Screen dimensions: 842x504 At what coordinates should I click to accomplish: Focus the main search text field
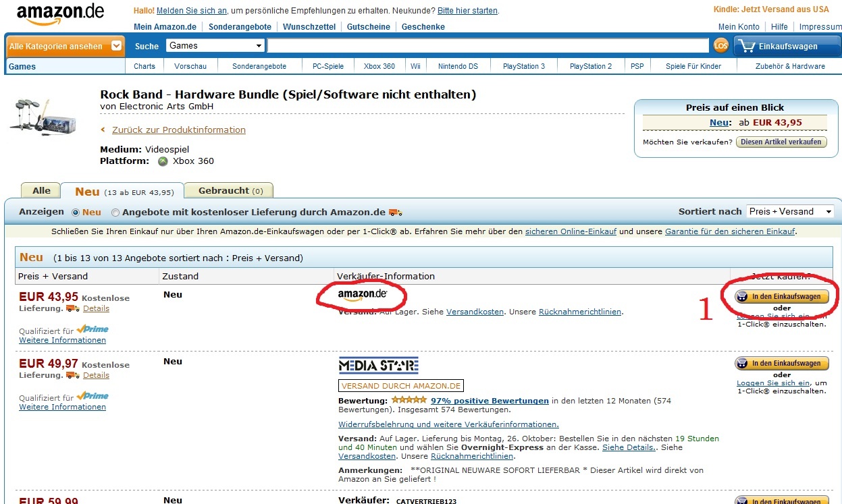488,46
